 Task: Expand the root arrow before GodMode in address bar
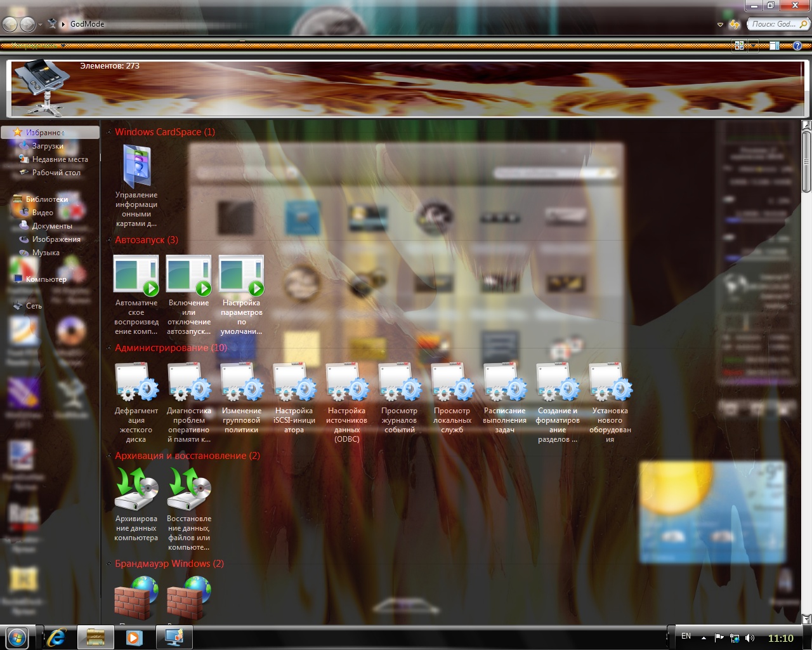click(63, 24)
